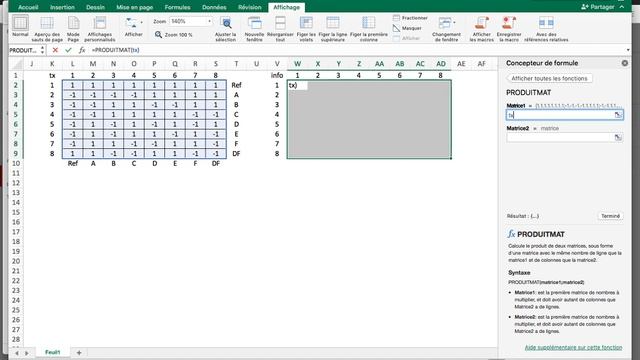Click Fractionner the window
640x360 pixels.
pyautogui.click(x=410, y=18)
